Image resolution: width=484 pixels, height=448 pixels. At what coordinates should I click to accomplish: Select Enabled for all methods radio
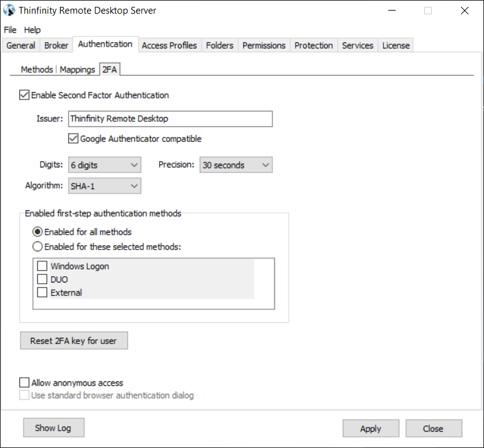37,232
